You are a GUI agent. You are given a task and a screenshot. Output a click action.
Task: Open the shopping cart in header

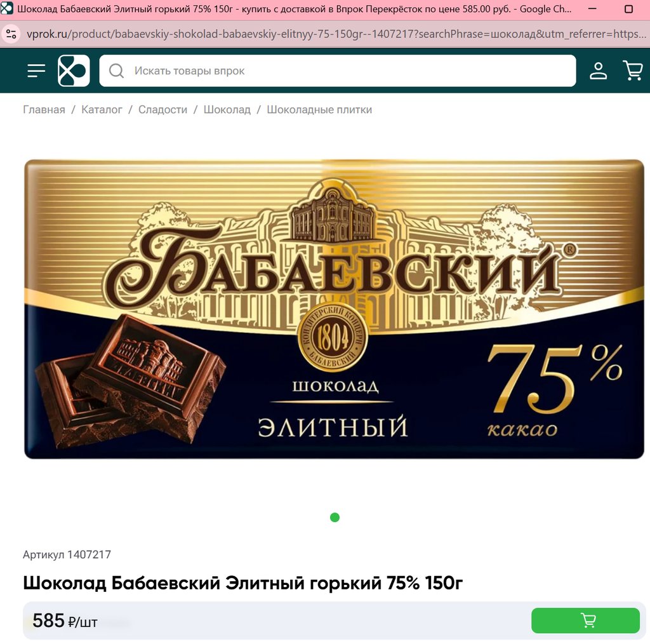(x=633, y=71)
